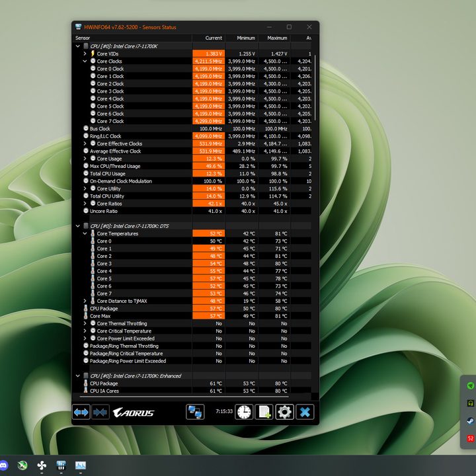
Task: Expand the Core VIDs row
Action: coord(85,54)
